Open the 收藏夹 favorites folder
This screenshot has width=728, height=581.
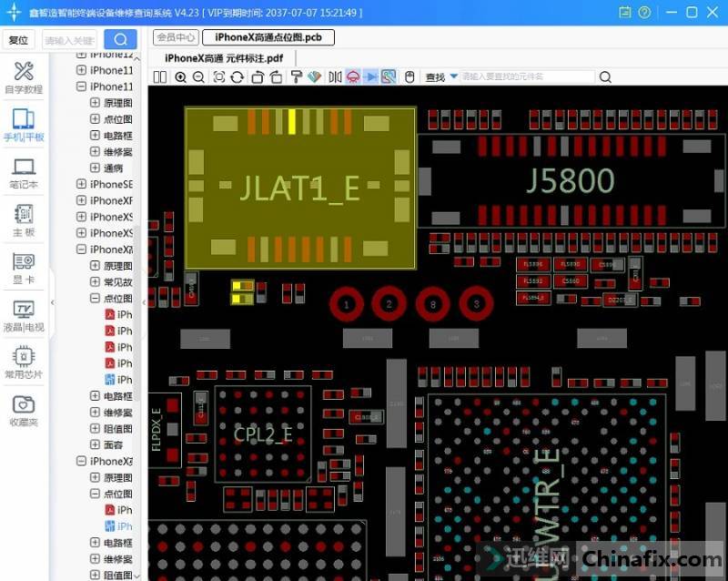pyautogui.click(x=24, y=411)
